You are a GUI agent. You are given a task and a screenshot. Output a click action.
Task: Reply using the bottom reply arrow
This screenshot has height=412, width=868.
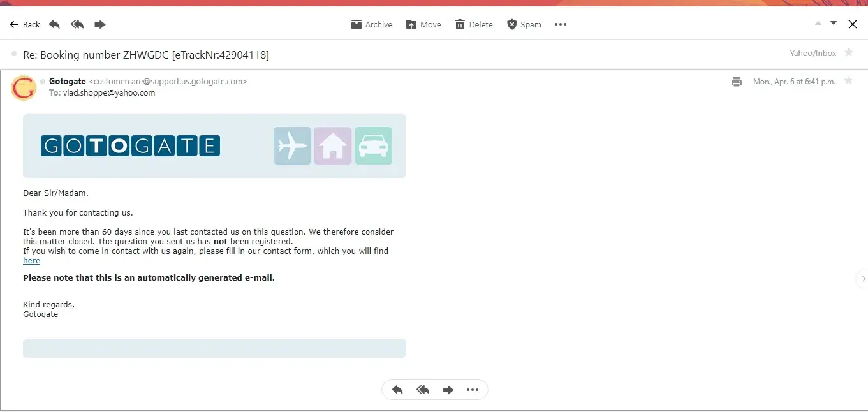[x=397, y=390]
